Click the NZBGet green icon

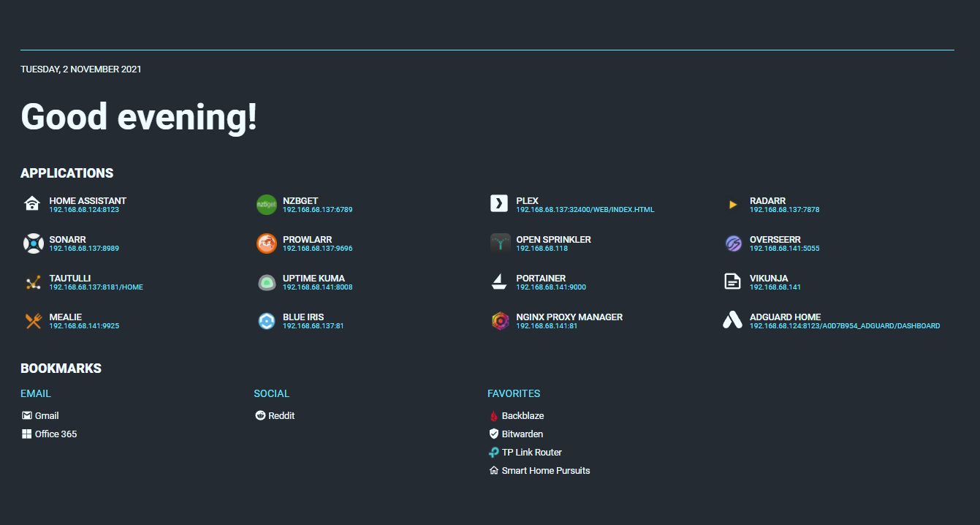[x=267, y=205]
